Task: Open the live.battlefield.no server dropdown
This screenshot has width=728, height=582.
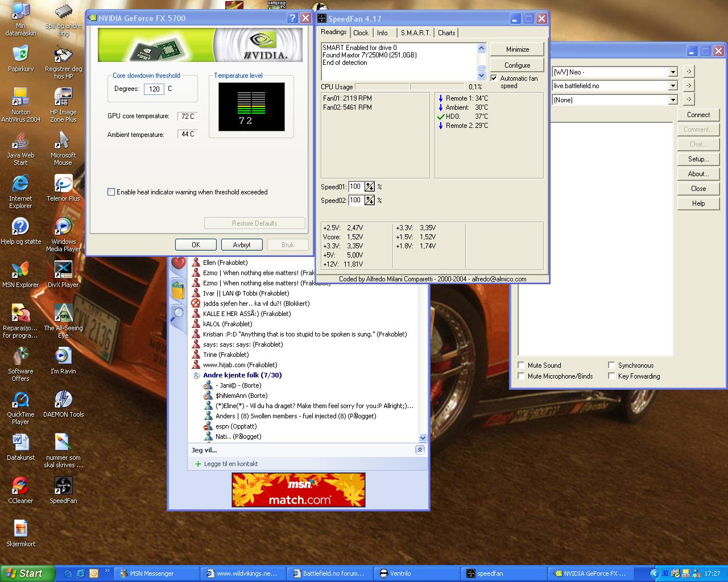Action: click(x=673, y=86)
